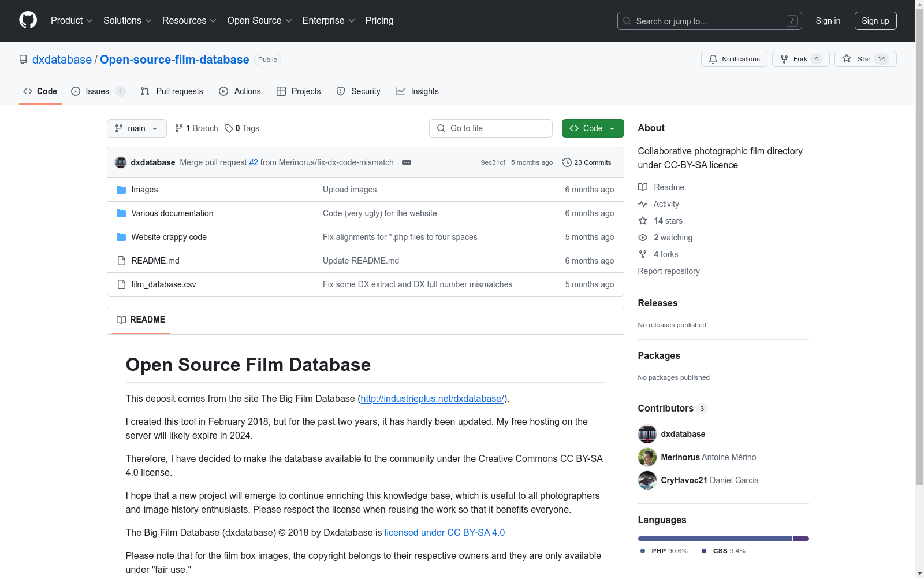The image size is (924, 578).
Task: Click the fork icon beside 4 forks
Action: point(643,254)
